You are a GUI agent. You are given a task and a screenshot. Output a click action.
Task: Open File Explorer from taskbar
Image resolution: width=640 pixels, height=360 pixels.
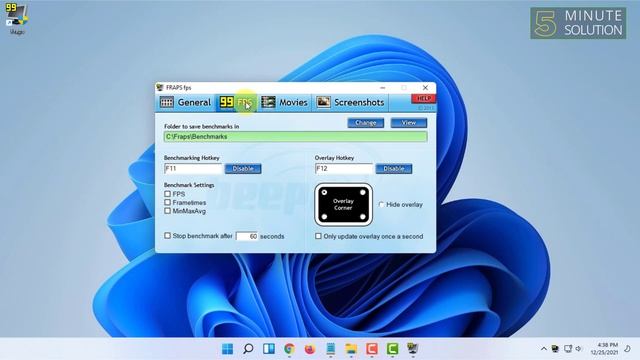pyautogui.click(x=351, y=349)
